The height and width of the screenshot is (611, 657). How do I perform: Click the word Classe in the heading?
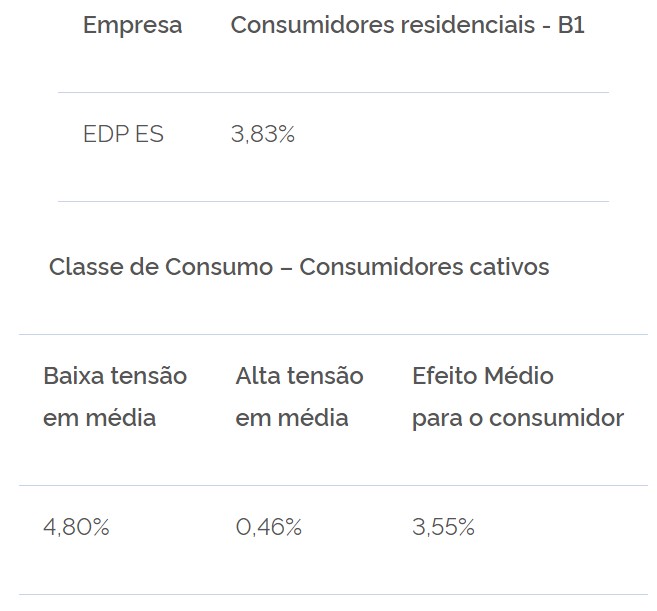(x=86, y=267)
